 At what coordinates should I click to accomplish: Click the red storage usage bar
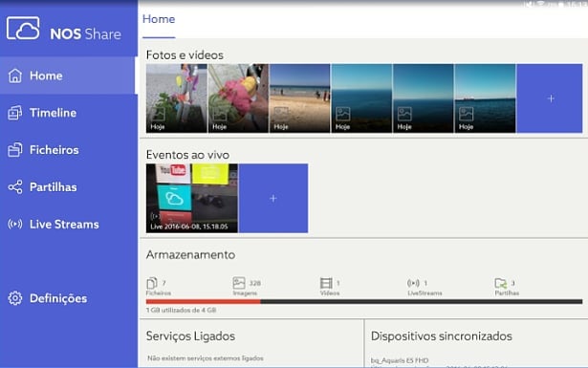(204, 302)
